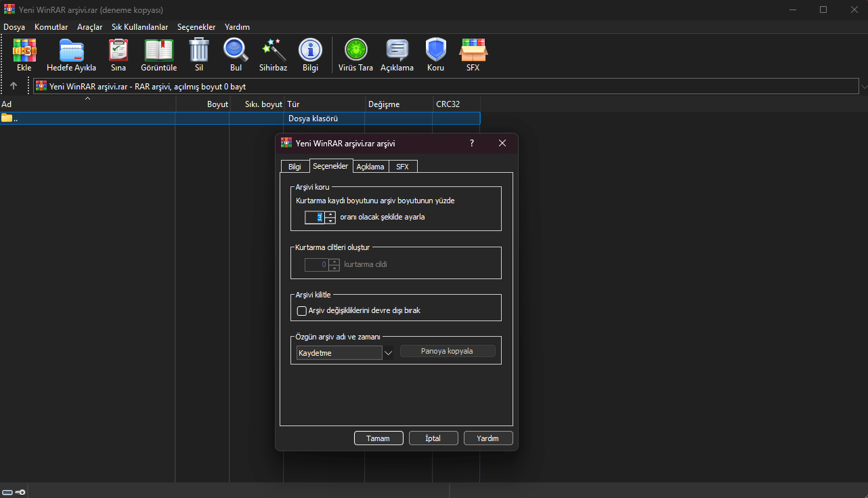Increase the recovery record percentage stepper
868x498 pixels.
[330, 214]
